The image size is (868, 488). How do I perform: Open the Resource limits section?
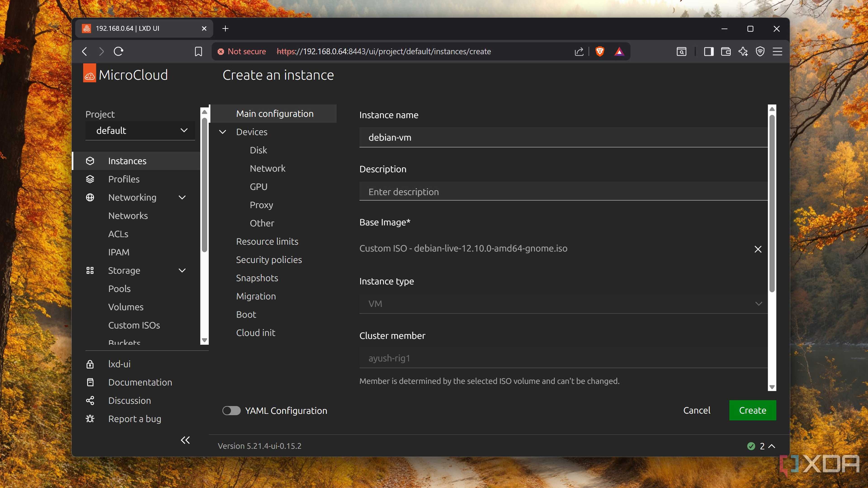[267, 242]
